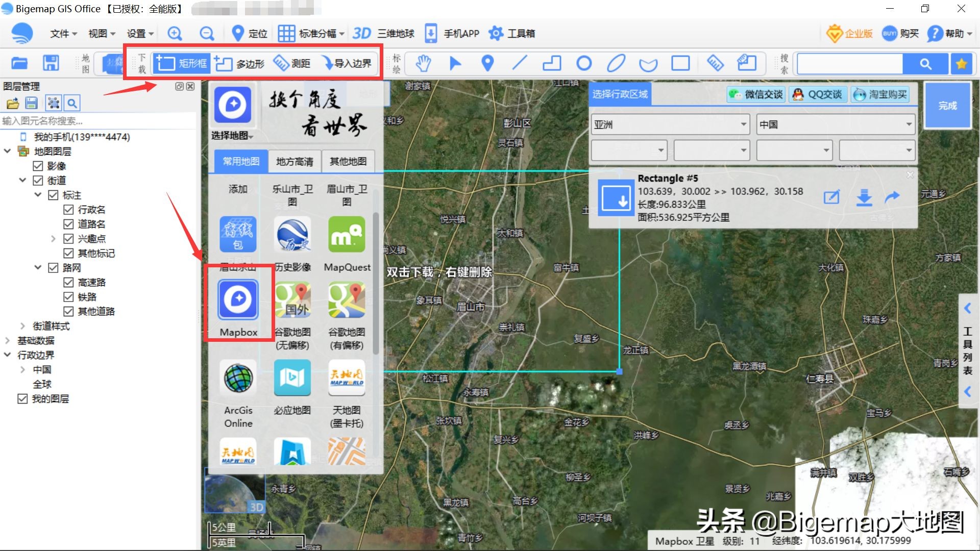
Task: Open the 中国 country dropdown
Action: [836, 124]
